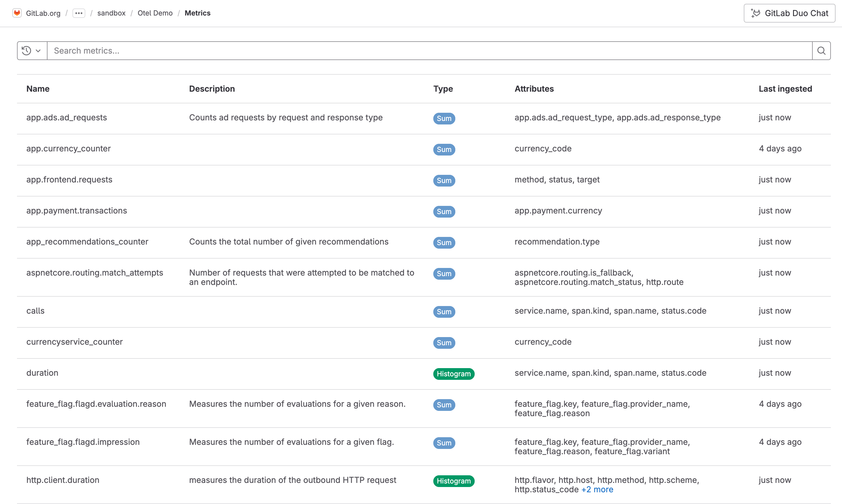Navigate to the sandbox breadcrumb link
The height and width of the screenshot is (504, 842).
(111, 13)
